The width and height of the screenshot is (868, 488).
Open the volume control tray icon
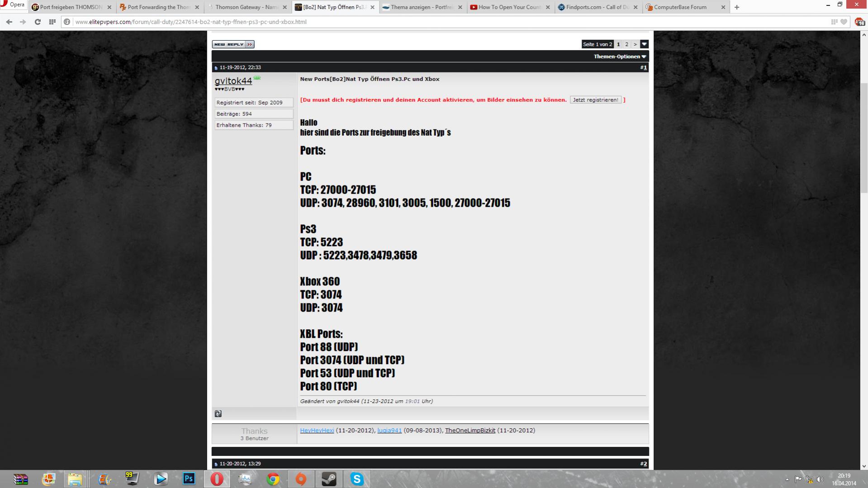(x=820, y=479)
